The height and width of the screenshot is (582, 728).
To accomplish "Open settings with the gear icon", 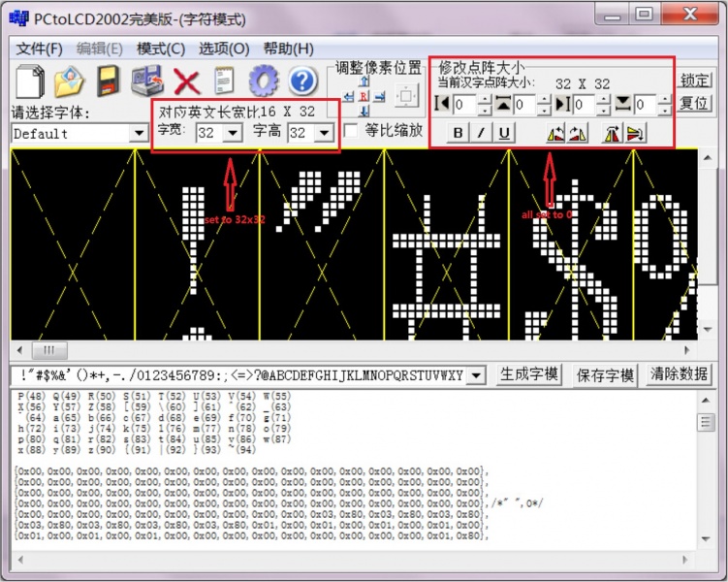I will [263, 81].
